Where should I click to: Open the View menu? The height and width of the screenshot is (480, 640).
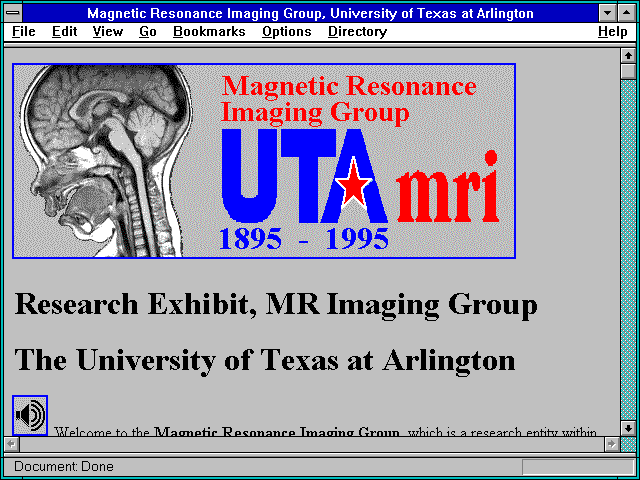[x=108, y=32]
